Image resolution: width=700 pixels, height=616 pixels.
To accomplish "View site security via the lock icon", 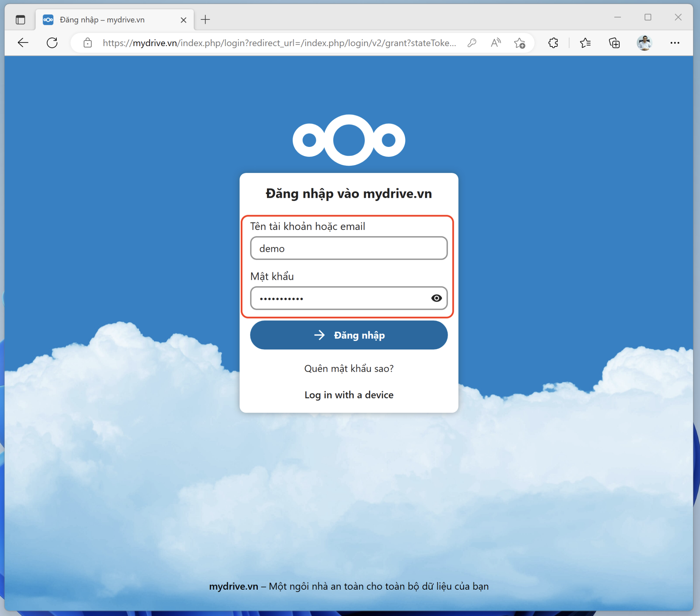I will [87, 43].
